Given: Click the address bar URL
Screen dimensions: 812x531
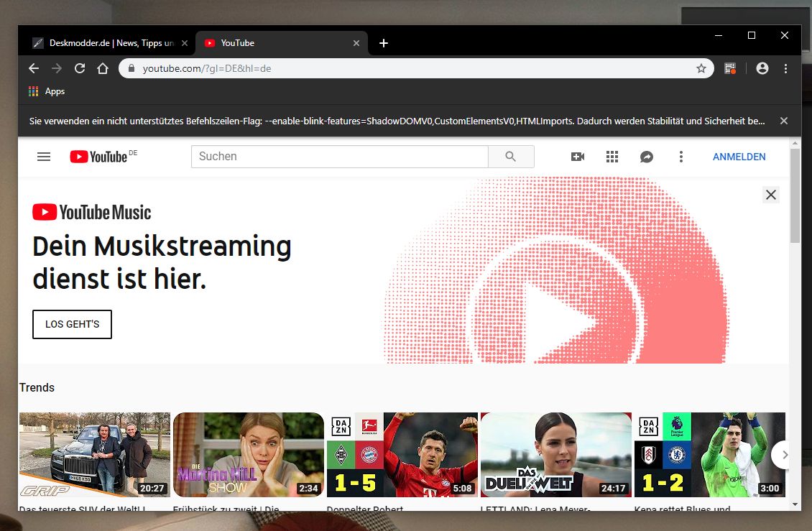Looking at the screenshot, I should tap(207, 68).
